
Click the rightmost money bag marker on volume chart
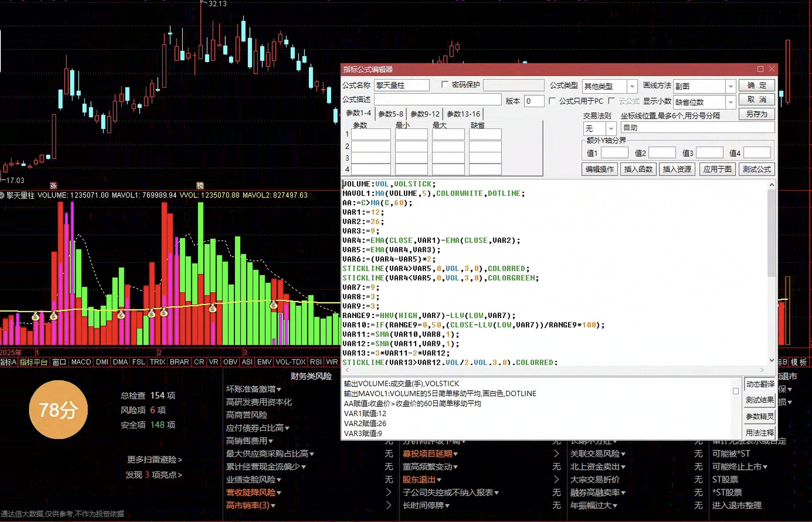point(274,305)
